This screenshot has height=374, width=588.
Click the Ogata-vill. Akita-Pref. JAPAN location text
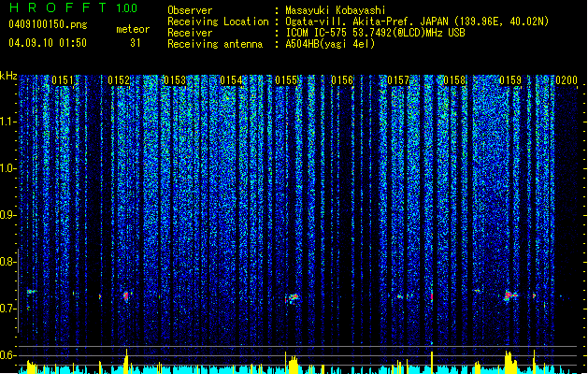(x=417, y=22)
